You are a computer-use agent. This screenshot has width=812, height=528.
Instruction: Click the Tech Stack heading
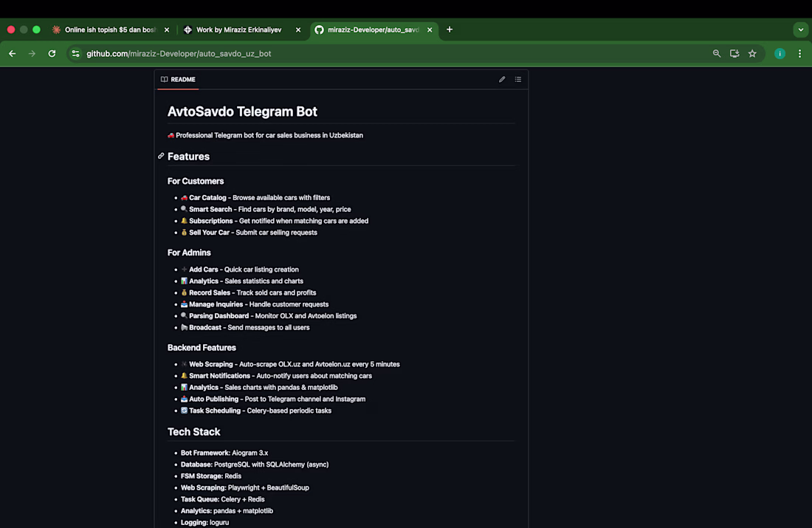(x=193, y=431)
